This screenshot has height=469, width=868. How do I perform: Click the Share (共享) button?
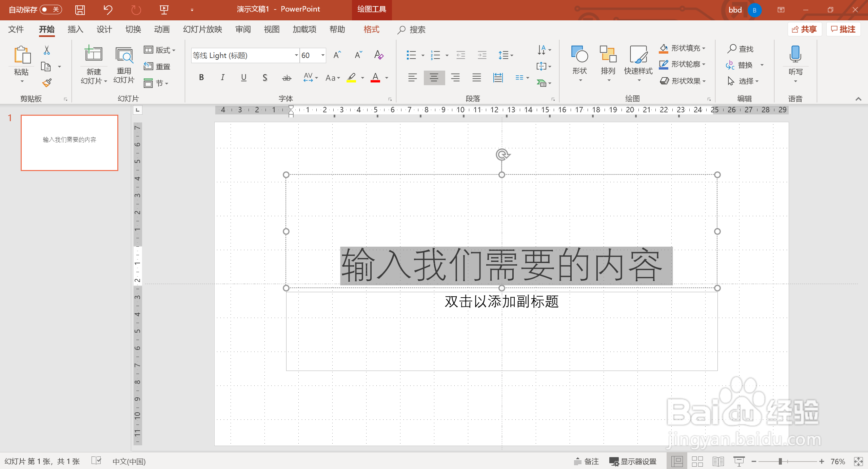pos(804,30)
